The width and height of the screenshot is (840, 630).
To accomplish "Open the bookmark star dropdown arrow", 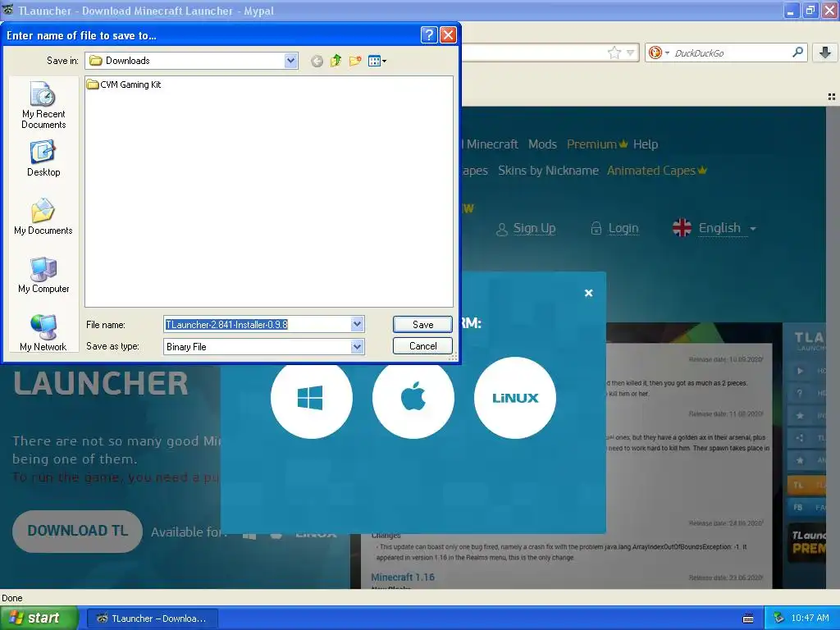I will [x=631, y=52].
